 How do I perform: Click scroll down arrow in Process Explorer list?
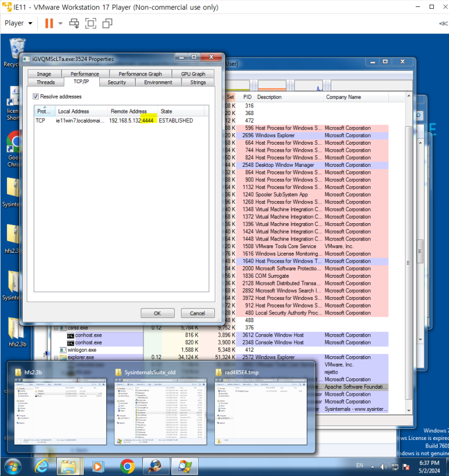(409, 410)
